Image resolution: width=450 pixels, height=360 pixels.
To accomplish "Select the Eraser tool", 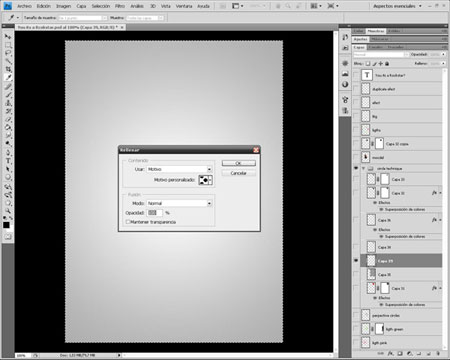I will [x=8, y=119].
